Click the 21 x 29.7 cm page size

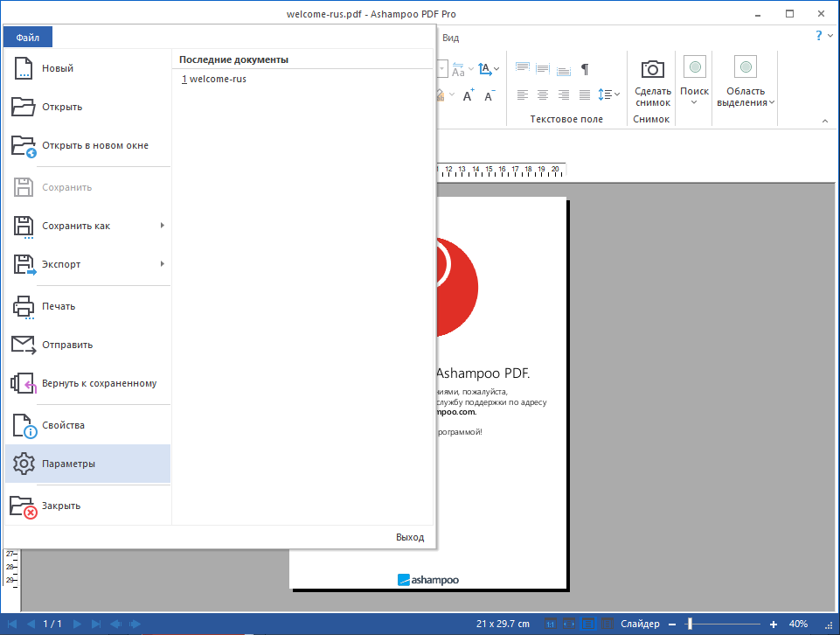point(503,624)
